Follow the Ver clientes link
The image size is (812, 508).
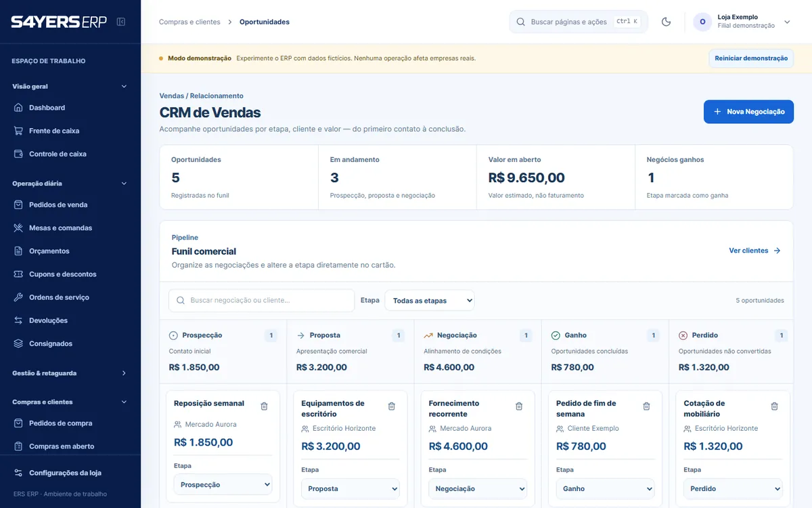754,251
